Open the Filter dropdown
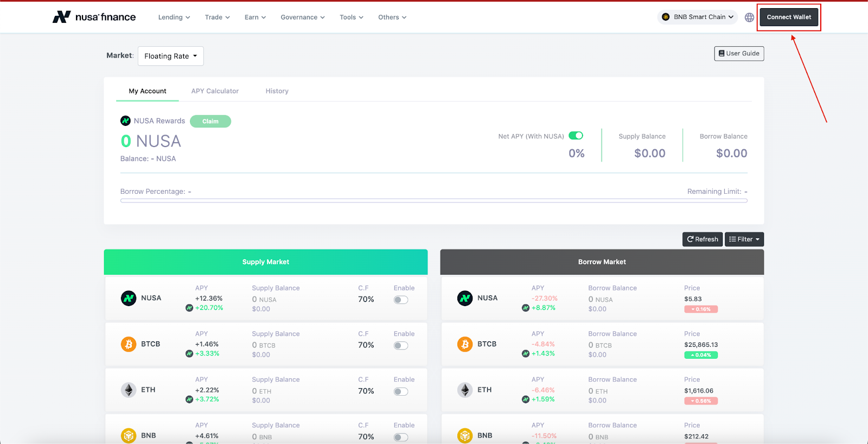868x444 pixels. click(x=744, y=239)
